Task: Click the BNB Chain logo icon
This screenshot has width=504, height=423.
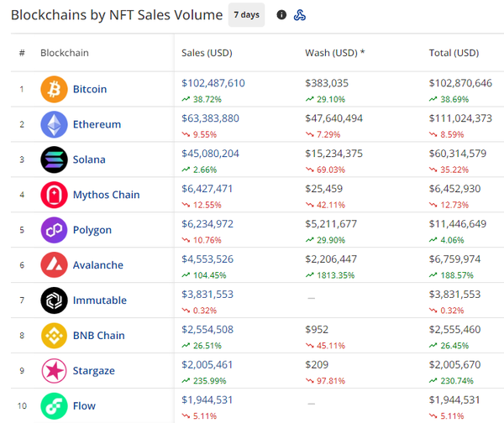Action: coord(54,336)
